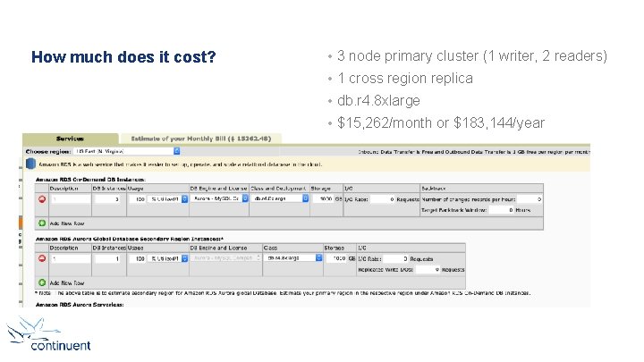This screenshot has height=362, width=644.
Task: Click the 'db.r4.8xlarge' bullet text
Action: click(x=378, y=100)
